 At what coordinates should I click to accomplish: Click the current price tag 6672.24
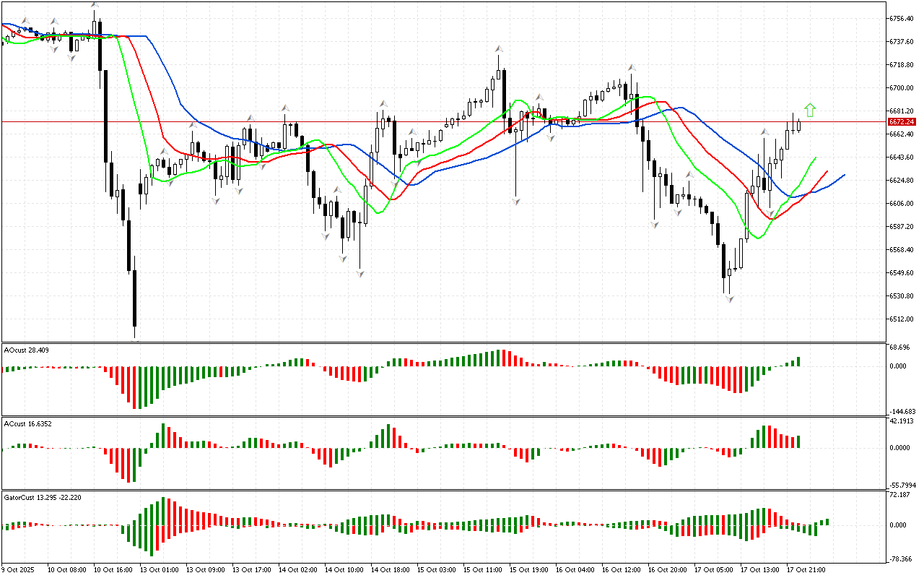903,122
